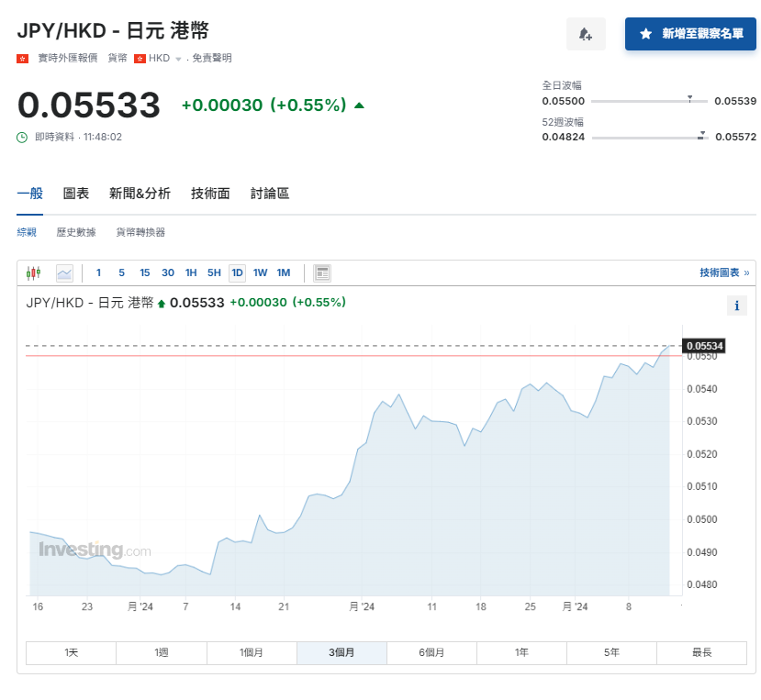Image resolution: width=761 pixels, height=700 pixels.
Task: Click the clock icon beside 即時資料
Action: [x=21, y=138]
